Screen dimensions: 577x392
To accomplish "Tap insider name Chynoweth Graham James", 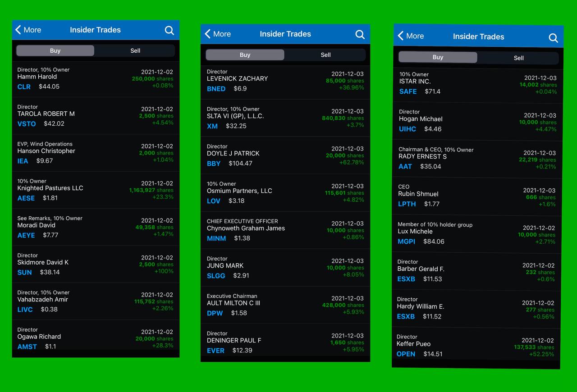I will (x=246, y=228).
